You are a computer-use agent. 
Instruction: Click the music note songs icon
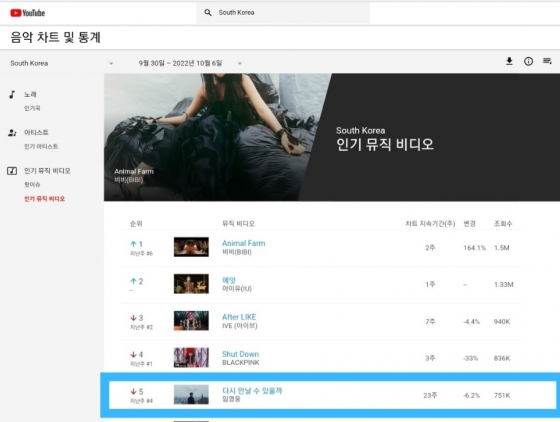(x=12, y=95)
